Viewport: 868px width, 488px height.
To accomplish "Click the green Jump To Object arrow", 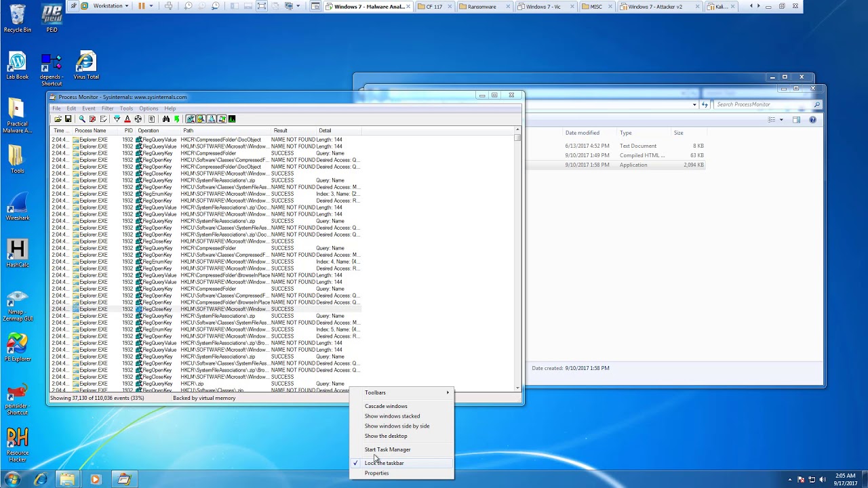I will click(x=176, y=119).
